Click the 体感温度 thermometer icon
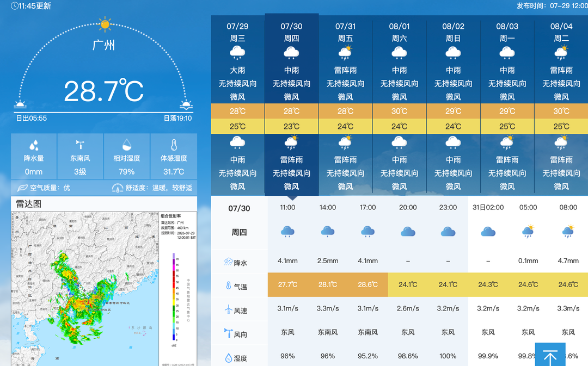588x366 pixels. click(174, 145)
